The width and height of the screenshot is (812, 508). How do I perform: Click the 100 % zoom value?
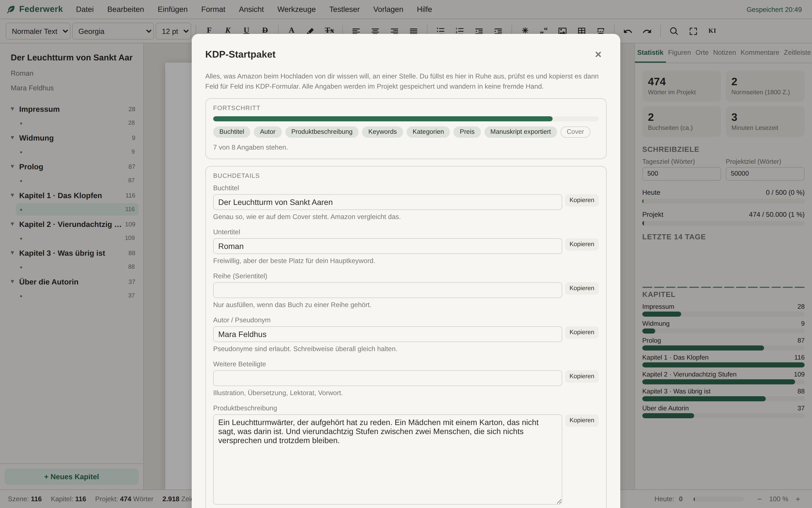click(x=778, y=499)
